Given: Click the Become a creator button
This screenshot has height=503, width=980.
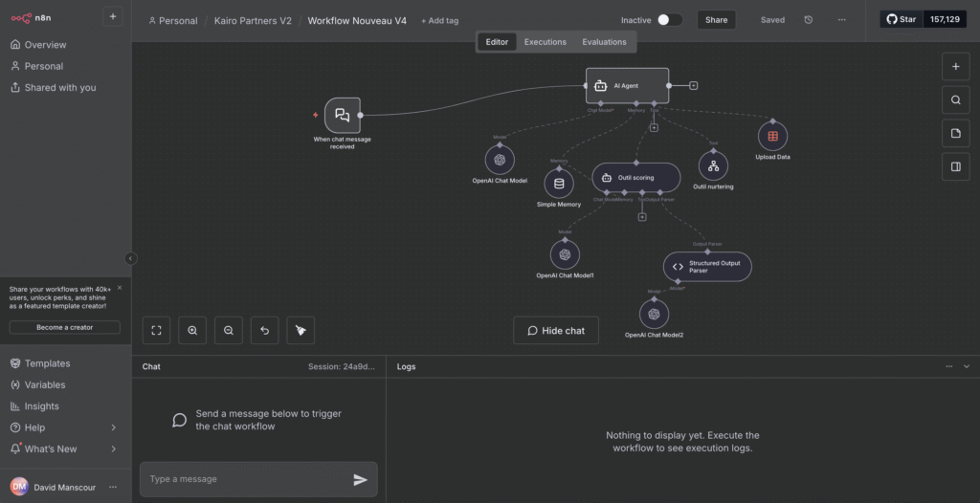Looking at the screenshot, I should tap(65, 327).
